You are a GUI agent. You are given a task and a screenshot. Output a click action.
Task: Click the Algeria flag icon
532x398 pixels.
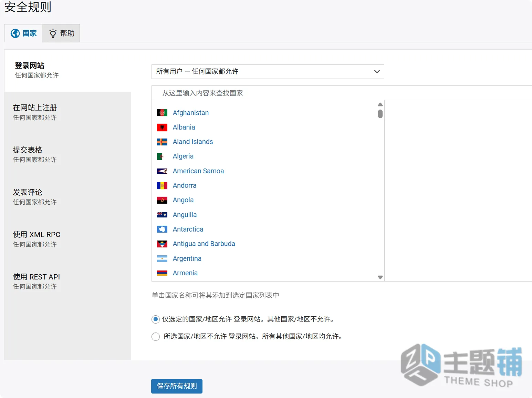(x=162, y=156)
